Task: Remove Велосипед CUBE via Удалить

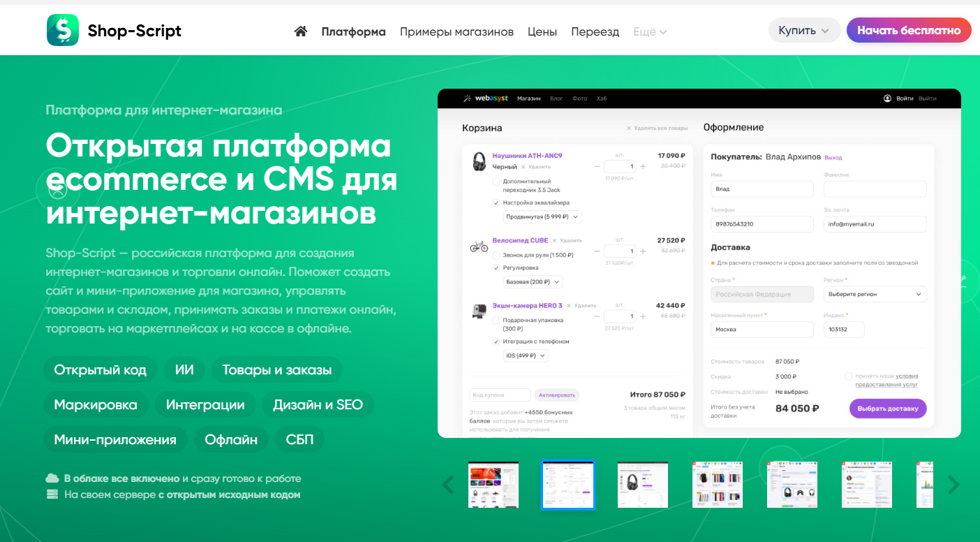Action: pyautogui.click(x=569, y=240)
